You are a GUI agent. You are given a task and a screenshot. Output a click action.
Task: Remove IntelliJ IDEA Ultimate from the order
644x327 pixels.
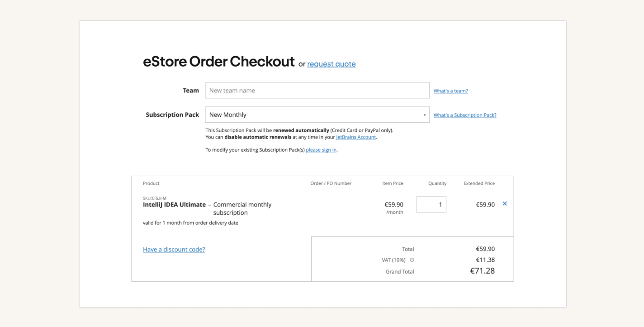(x=505, y=204)
